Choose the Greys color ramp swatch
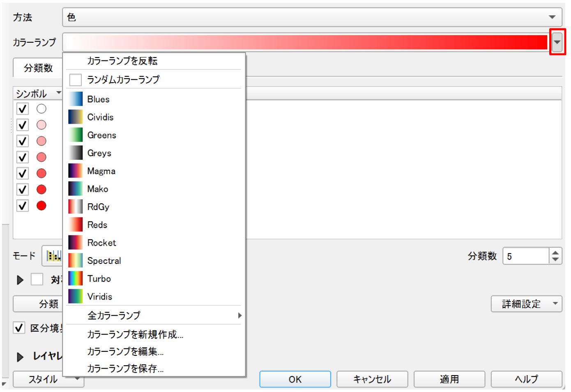The height and width of the screenshot is (392, 571). [x=76, y=153]
